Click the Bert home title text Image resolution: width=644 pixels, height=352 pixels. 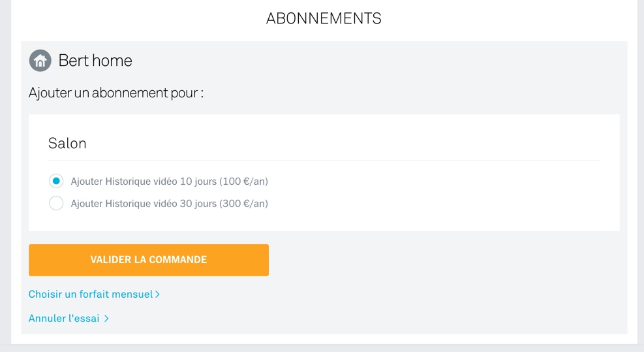coord(95,61)
